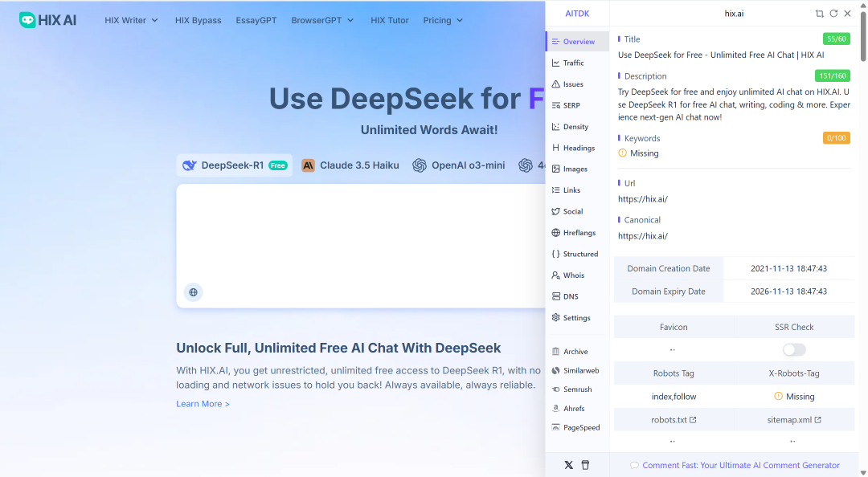Click the Keywords badge 0/100
Screen dimensions: 868x477
pyautogui.click(x=837, y=138)
